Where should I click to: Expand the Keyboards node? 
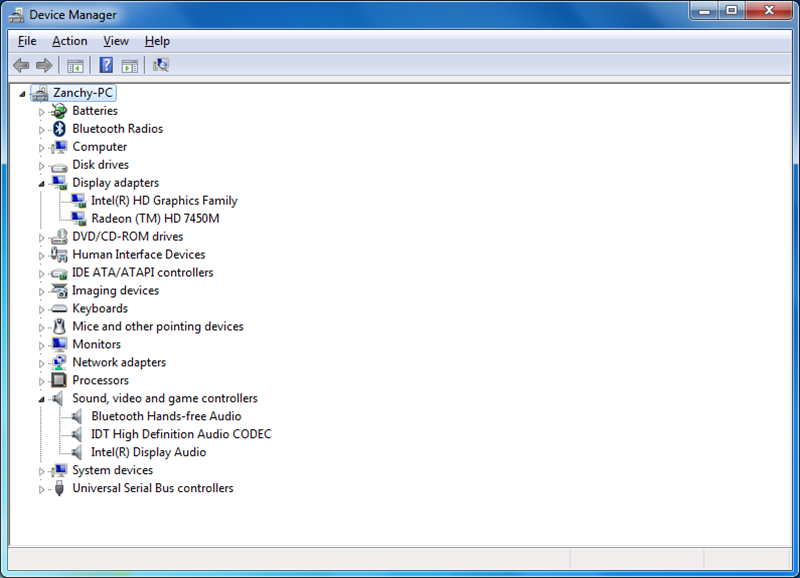(x=41, y=310)
